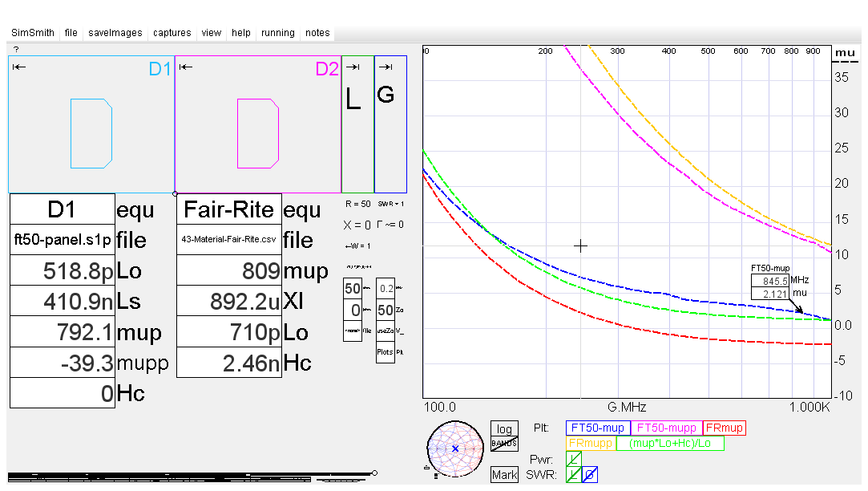Click the marker mu value 2.121

coord(770,294)
